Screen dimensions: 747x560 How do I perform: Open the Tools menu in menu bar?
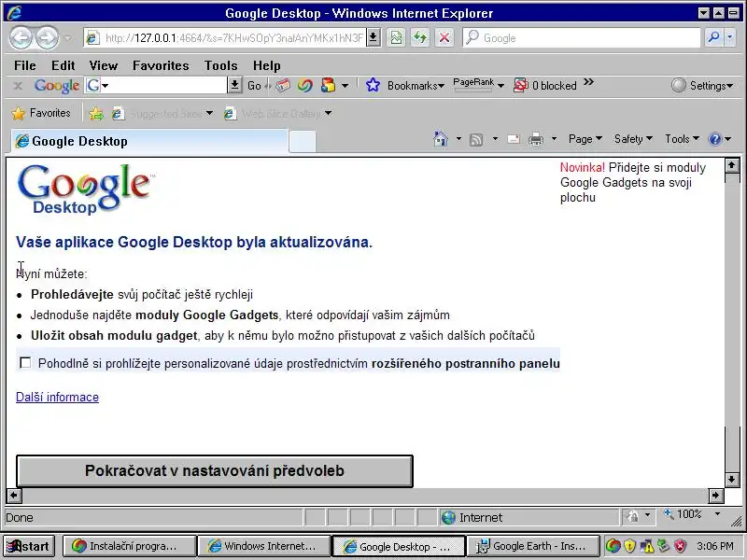click(220, 65)
